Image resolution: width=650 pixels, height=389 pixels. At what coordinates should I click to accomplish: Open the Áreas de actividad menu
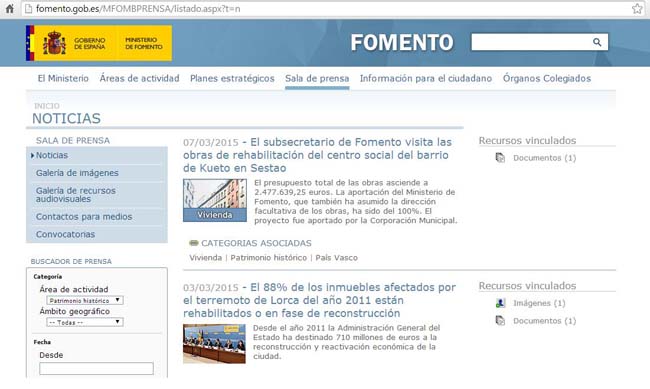(139, 78)
